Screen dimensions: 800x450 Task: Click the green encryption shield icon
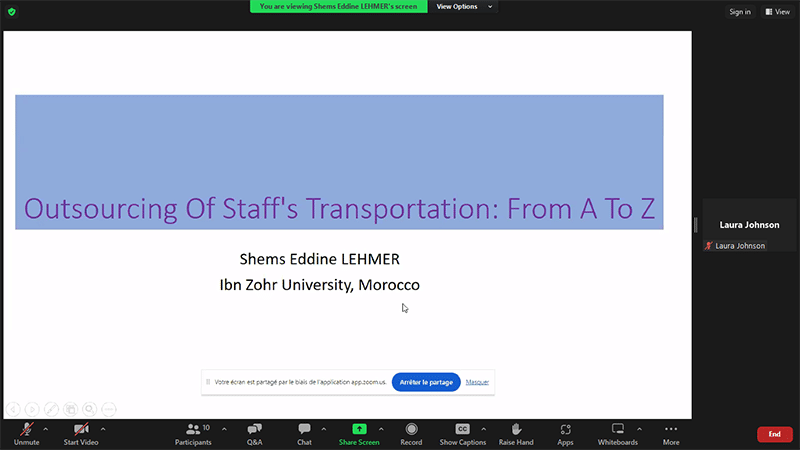tap(11, 11)
